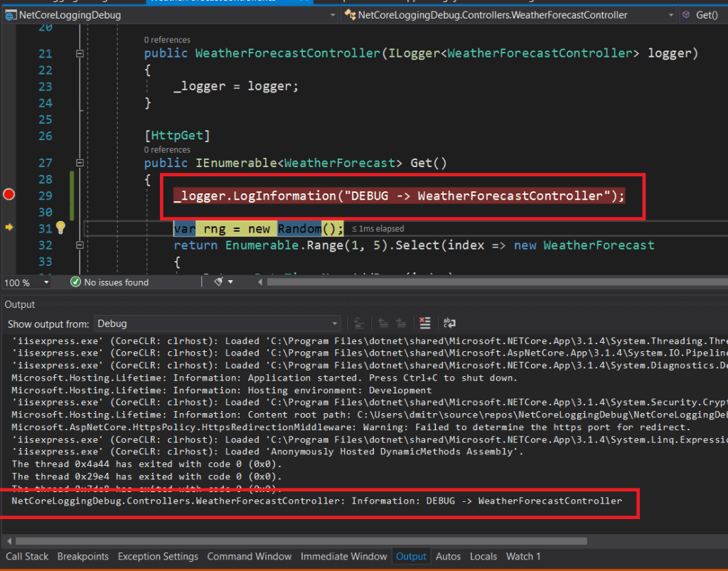Click the lightbulb quick actions icon
Screen dimensions: 728x571
tap(60, 228)
